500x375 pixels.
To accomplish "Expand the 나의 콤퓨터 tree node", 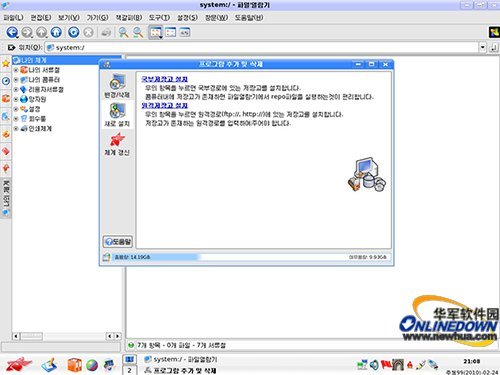I will point(16,80).
